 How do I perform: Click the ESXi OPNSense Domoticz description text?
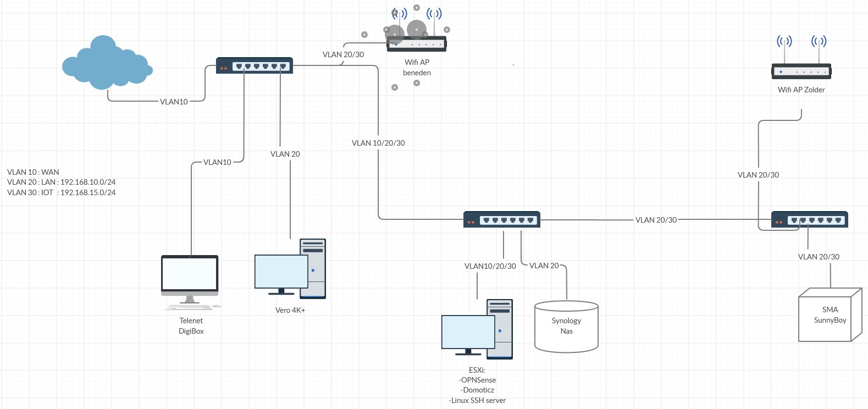pos(477,385)
